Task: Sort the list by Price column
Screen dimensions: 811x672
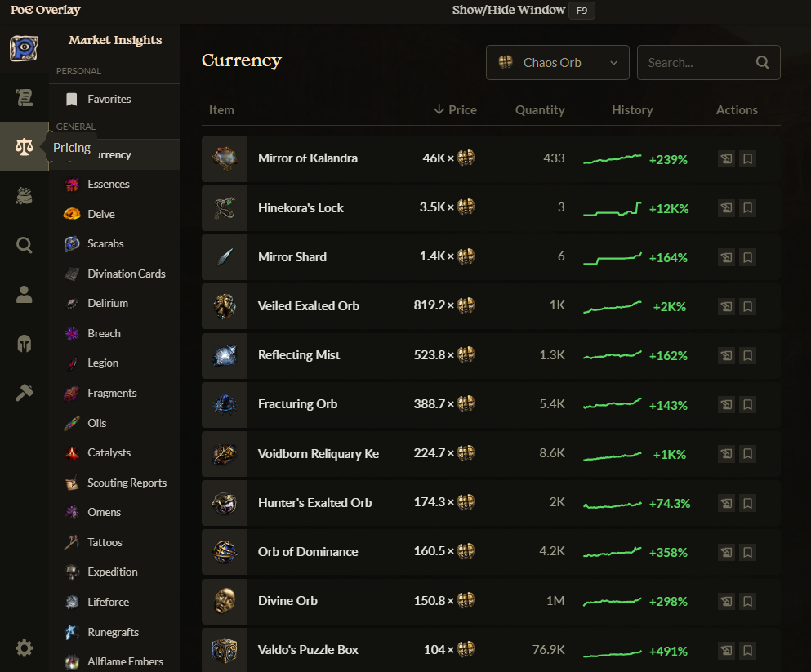Action: 455,110
